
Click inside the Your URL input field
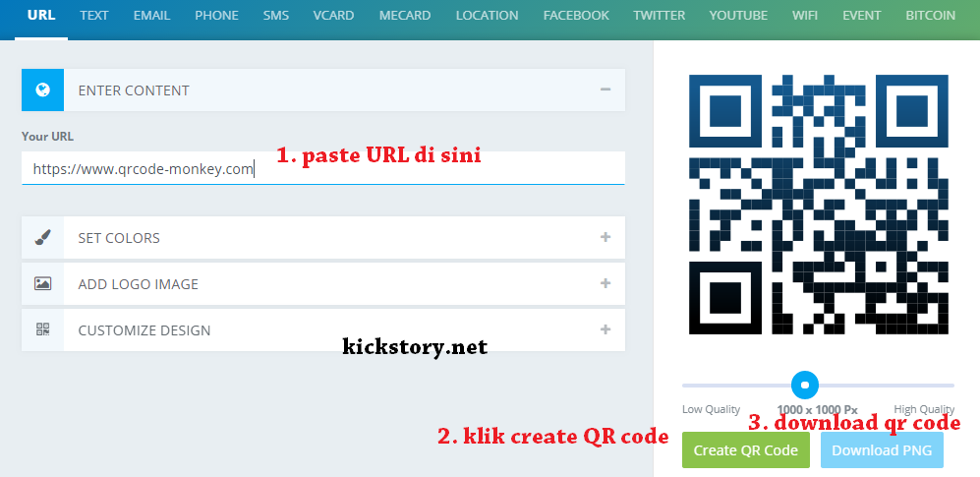323,168
